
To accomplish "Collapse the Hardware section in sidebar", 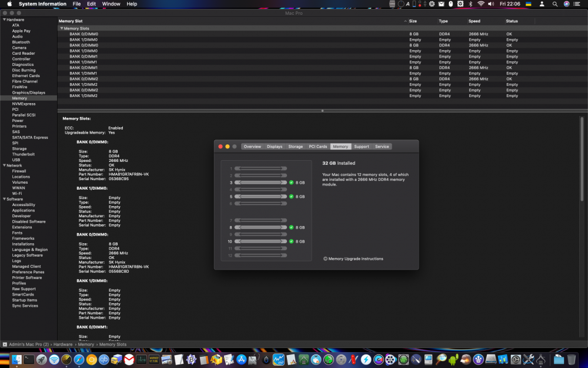I will pos(5,19).
